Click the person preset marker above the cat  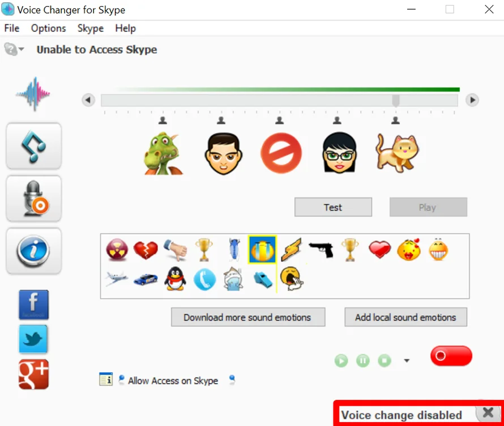click(395, 121)
